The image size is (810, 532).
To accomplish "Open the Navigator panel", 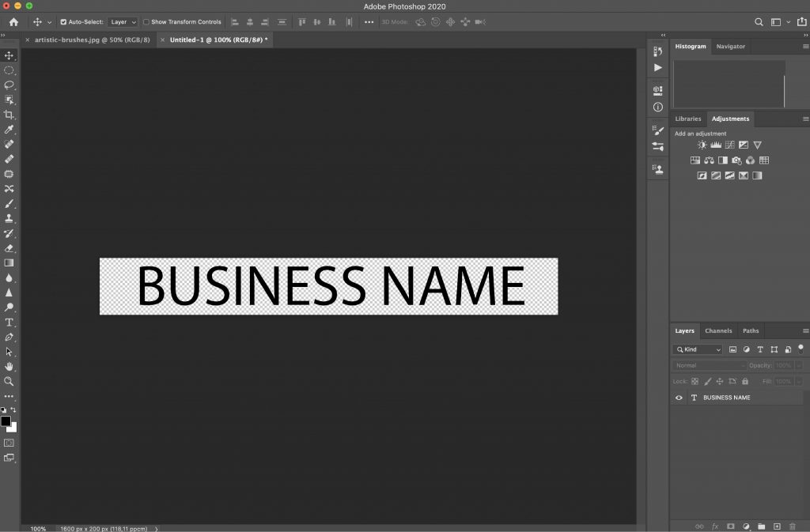I will [730, 46].
